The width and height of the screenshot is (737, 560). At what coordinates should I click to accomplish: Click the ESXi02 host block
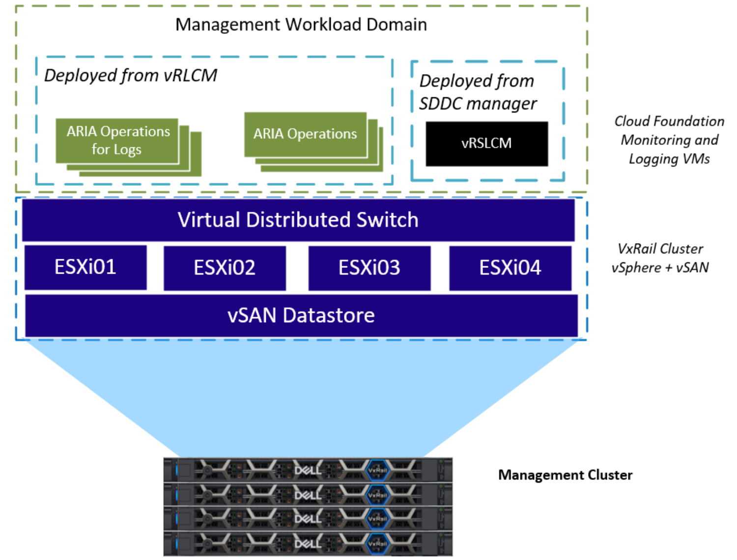click(225, 268)
